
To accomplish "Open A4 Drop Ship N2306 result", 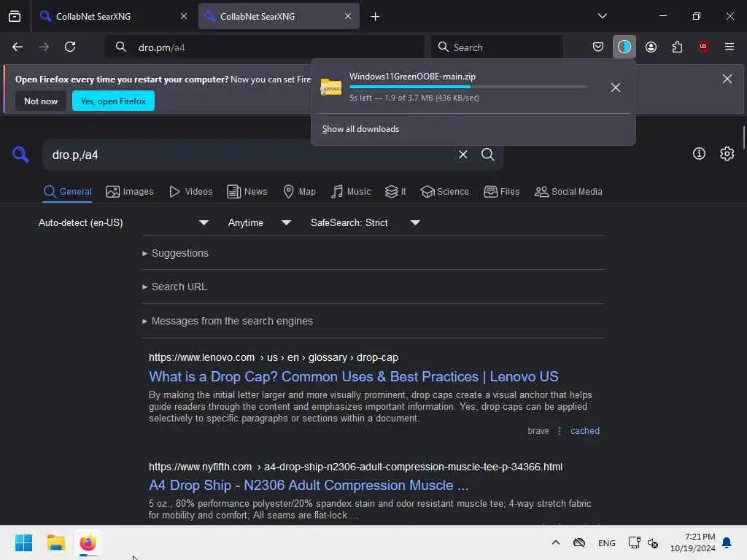I will pos(309,485).
